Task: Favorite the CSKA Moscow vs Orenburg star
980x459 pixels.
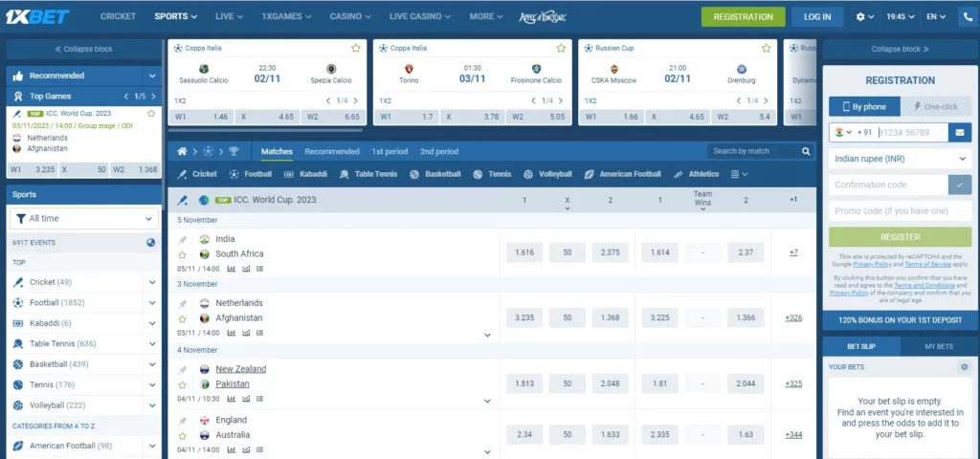Action: (x=766, y=48)
